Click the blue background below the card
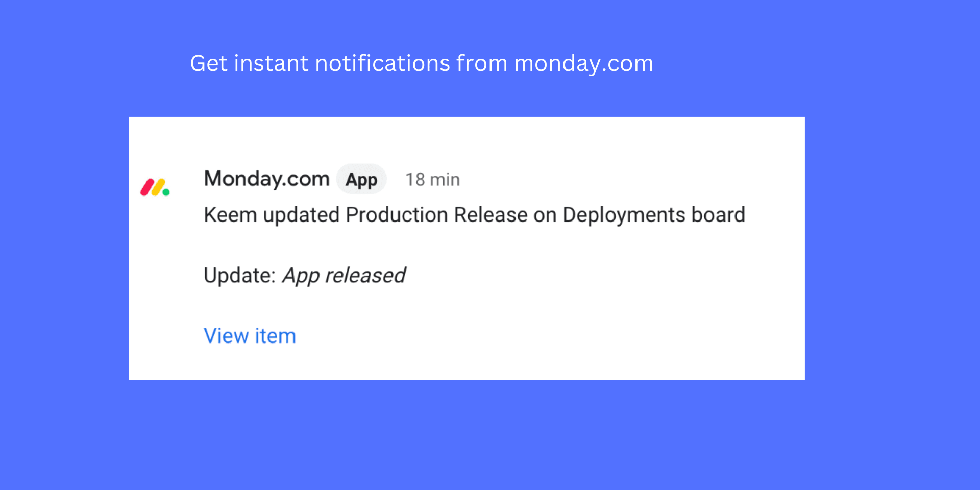 coord(490,434)
